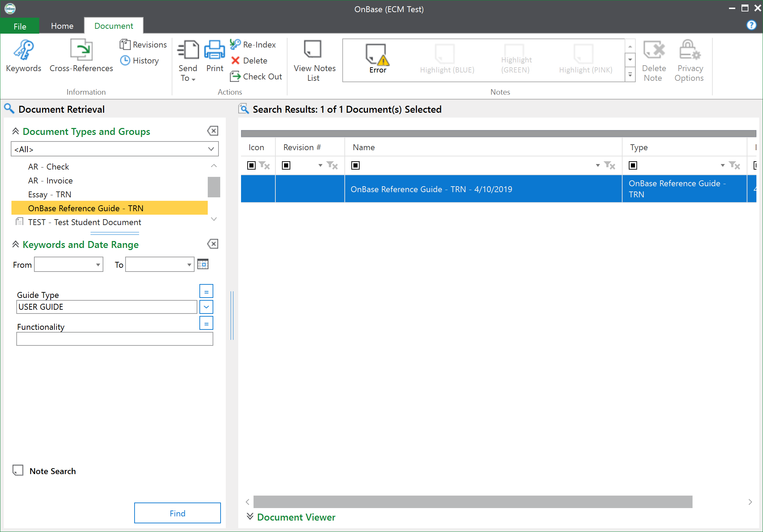
Task: Click the Search Results icon
Action: pyautogui.click(x=244, y=109)
